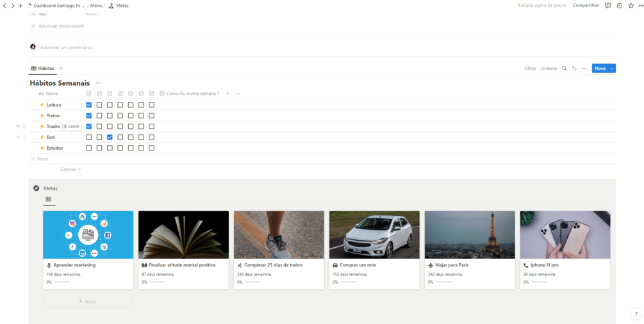The image size is (644, 324).
Task: Check last checkbox in Estudos row
Action: click(152, 148)
